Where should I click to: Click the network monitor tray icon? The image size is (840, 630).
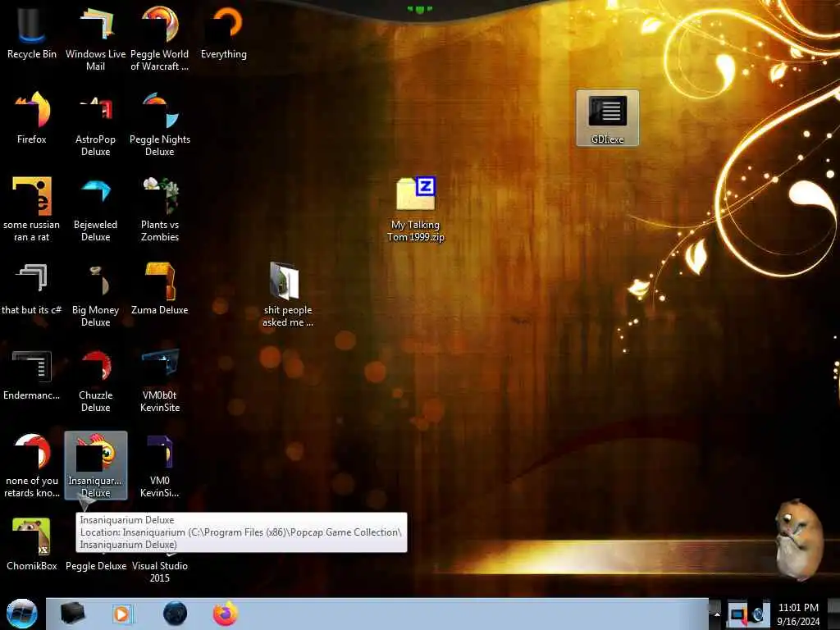tap(737, 614)
